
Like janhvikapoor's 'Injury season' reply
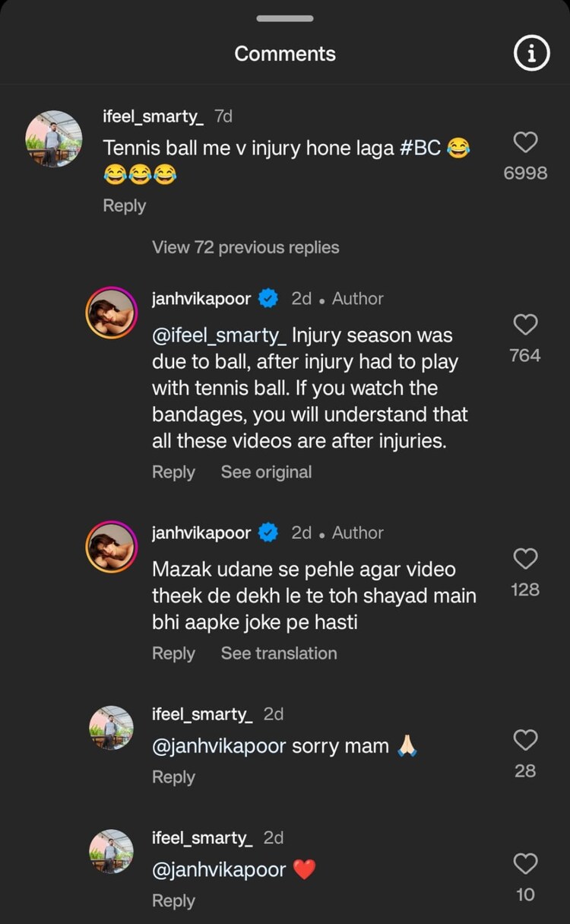(x=525, y=325)
